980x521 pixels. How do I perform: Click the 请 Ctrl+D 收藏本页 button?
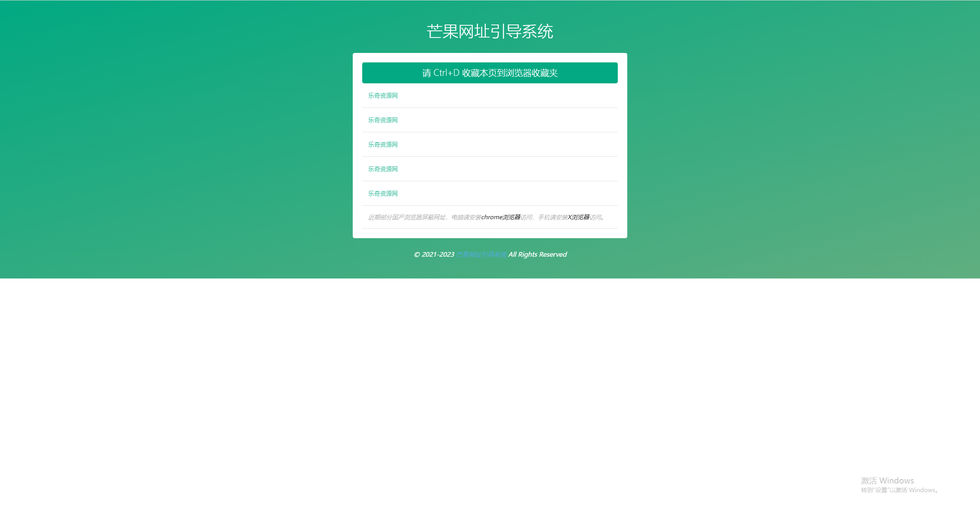point(489,73)
